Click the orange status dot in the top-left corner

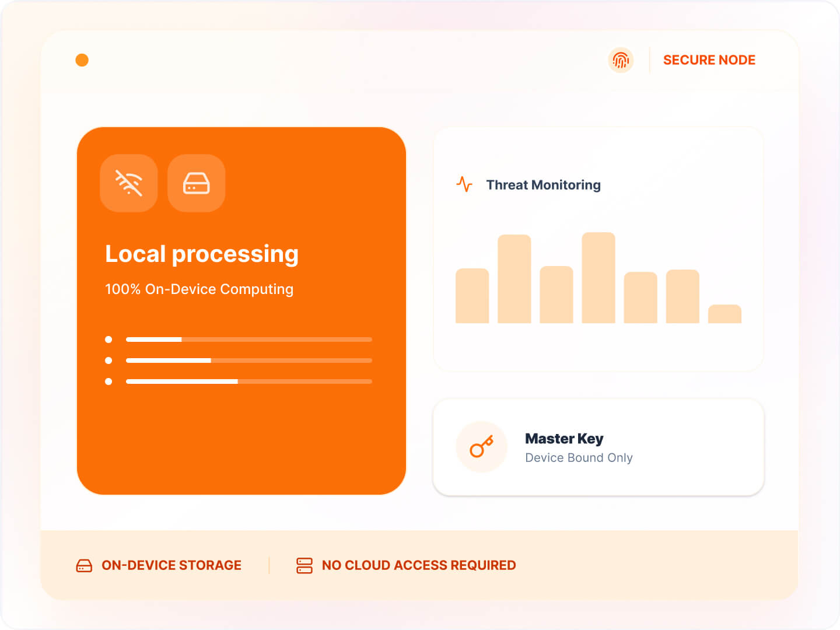82,60
